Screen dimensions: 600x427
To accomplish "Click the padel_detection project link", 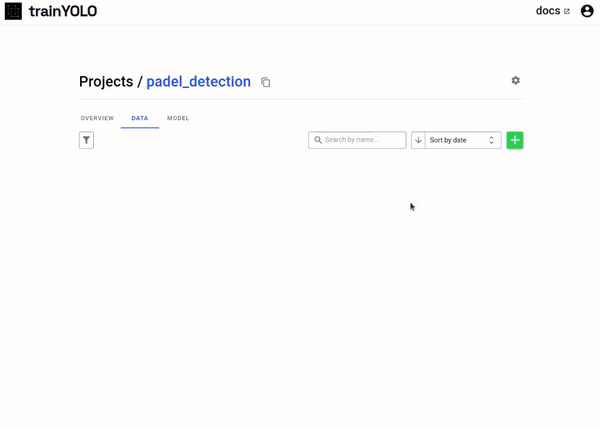I will click(199, 81).
